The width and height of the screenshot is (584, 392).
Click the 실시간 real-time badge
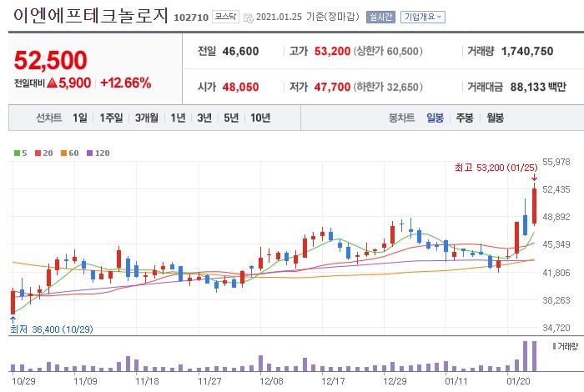[x=380, y=18]
